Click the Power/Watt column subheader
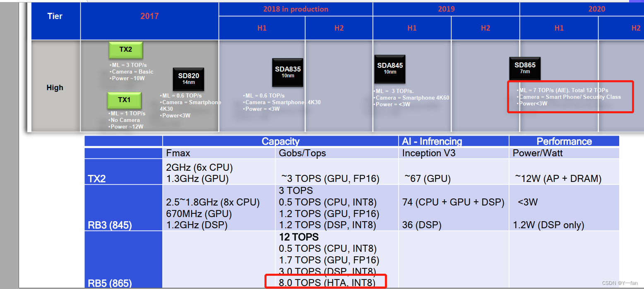The height and width of the screenshot is (289, 644). coord(538,153)
